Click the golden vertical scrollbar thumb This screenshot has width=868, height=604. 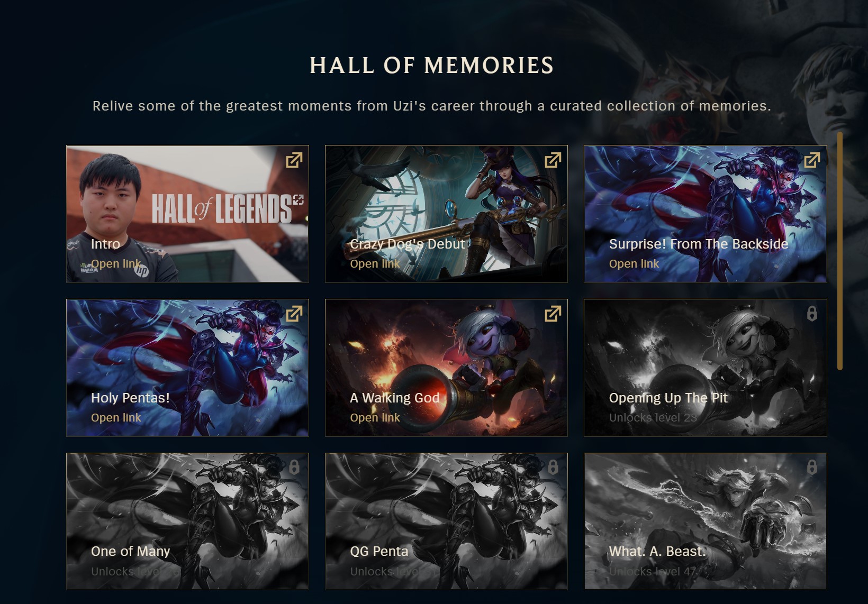(840, 251)
